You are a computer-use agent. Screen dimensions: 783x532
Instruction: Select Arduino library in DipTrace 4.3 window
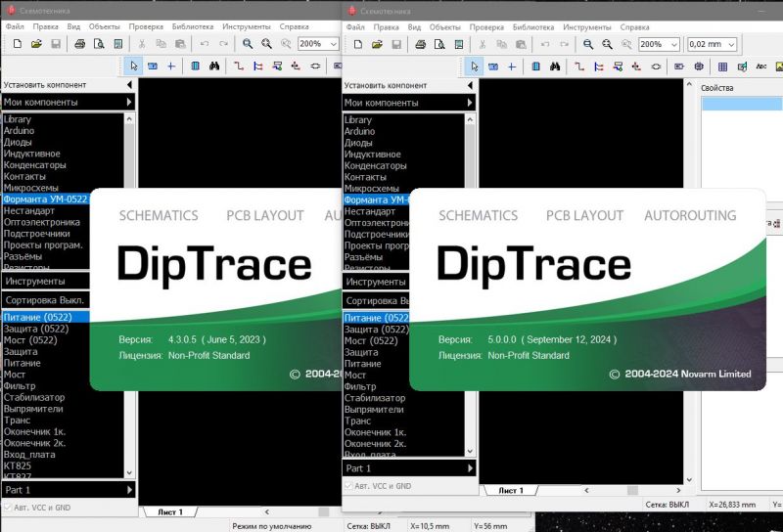coord(19,131)
